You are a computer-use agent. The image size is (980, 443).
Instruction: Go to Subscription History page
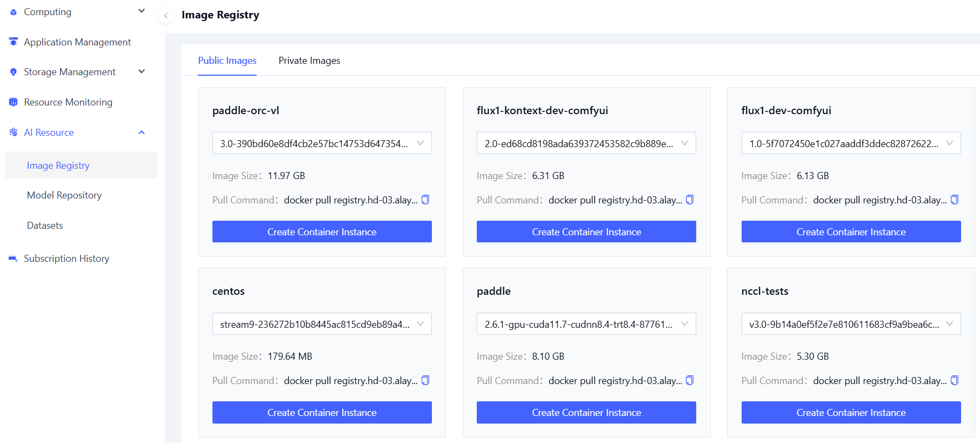(66, 259)
